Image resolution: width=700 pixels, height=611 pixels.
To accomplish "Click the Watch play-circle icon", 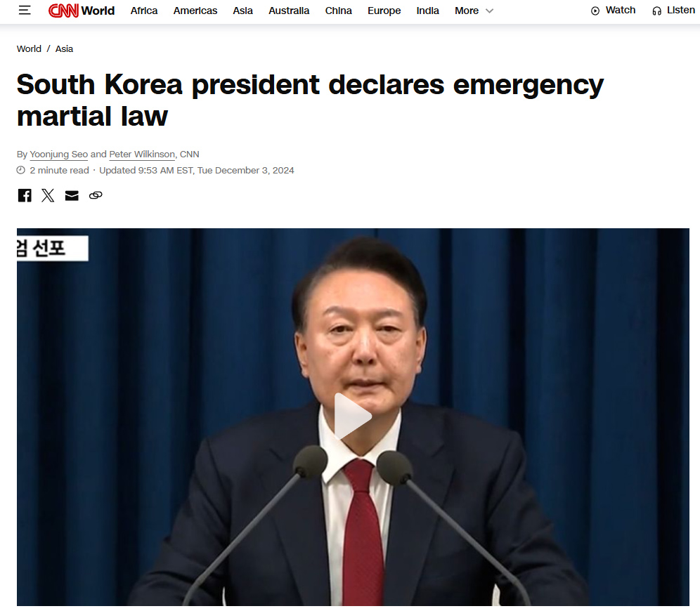I will [595, 11].
